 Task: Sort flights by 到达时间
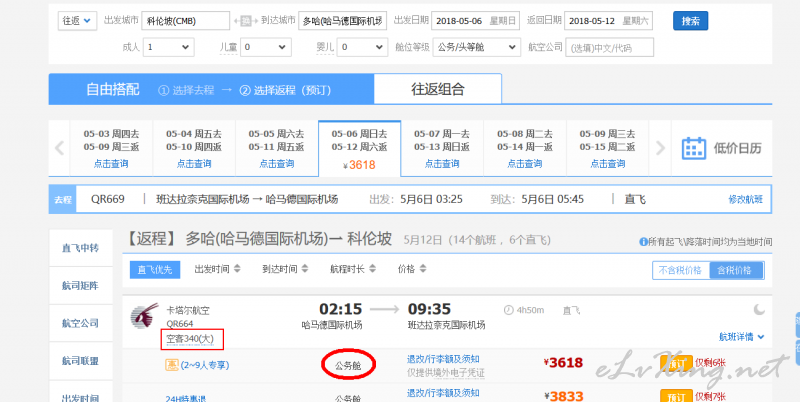pyautogui.click(x=285, y=269)
